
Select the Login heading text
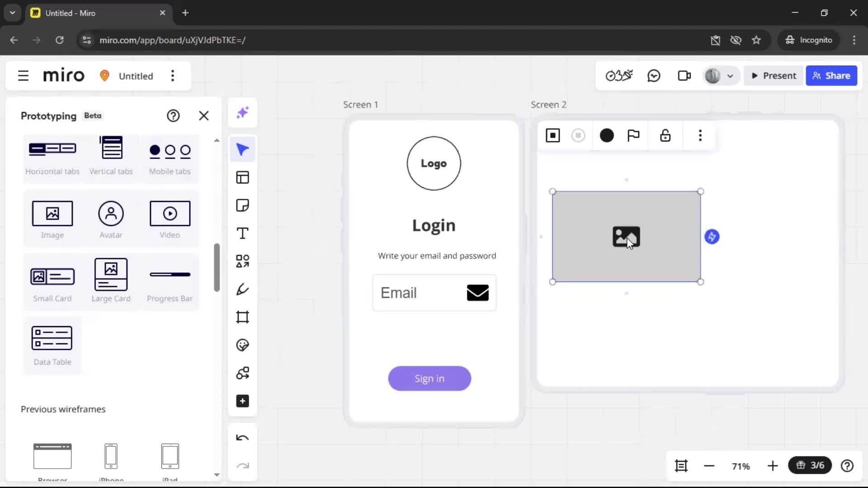tap(434, 225)
